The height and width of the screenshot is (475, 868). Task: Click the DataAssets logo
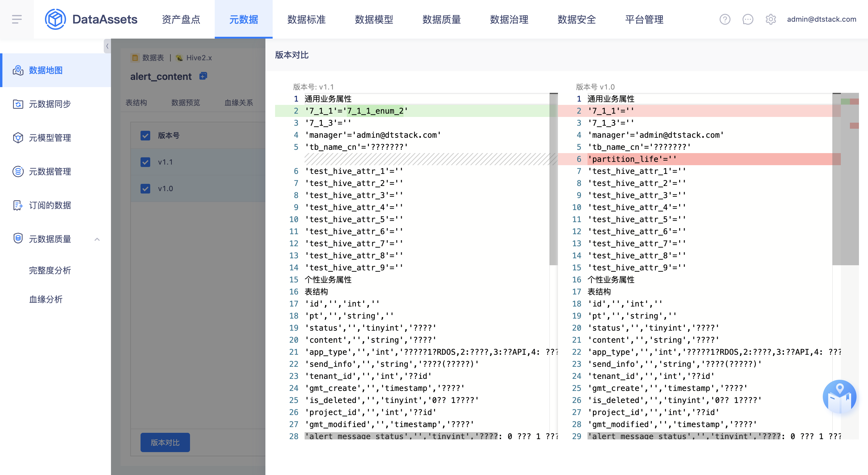click(x=91, y=19)
